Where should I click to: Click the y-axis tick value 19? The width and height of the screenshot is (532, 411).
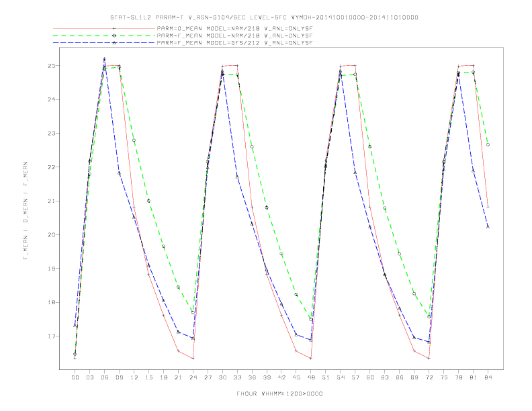52,269
